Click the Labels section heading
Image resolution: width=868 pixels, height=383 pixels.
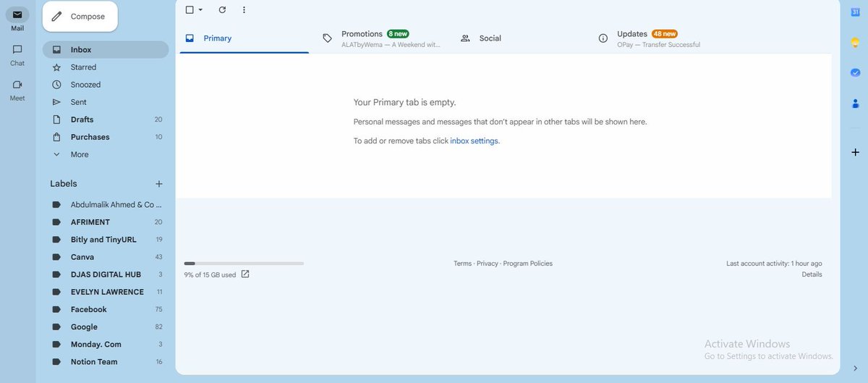pyautogui.click(x=64, y=184)
